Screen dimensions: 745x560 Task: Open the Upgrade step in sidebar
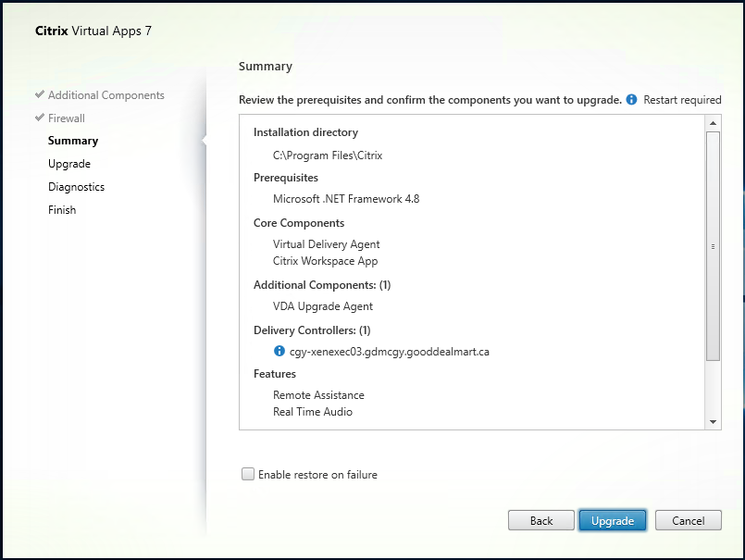pyautogui.click(x=69, y=164)
